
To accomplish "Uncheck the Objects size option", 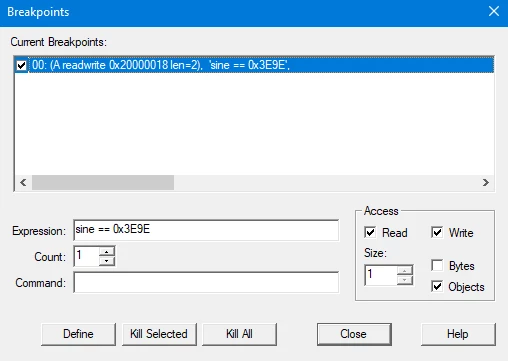I will point(437,286).
